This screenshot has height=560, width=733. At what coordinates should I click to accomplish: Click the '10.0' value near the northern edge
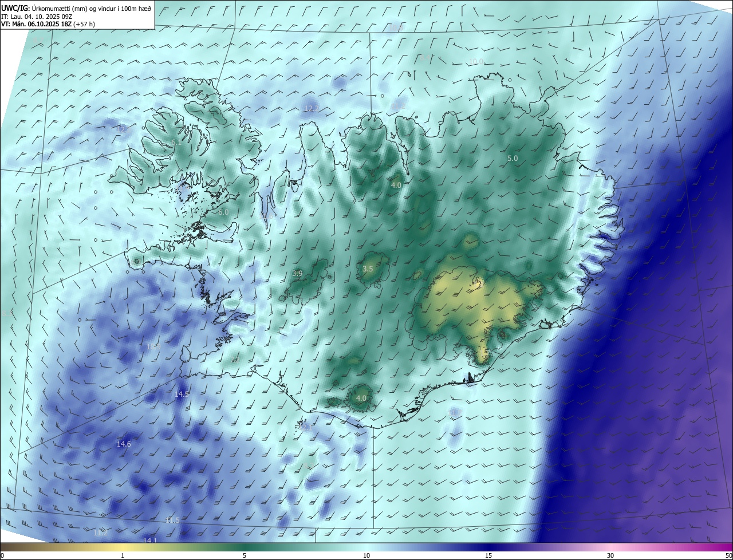click(x=476, y=61)
